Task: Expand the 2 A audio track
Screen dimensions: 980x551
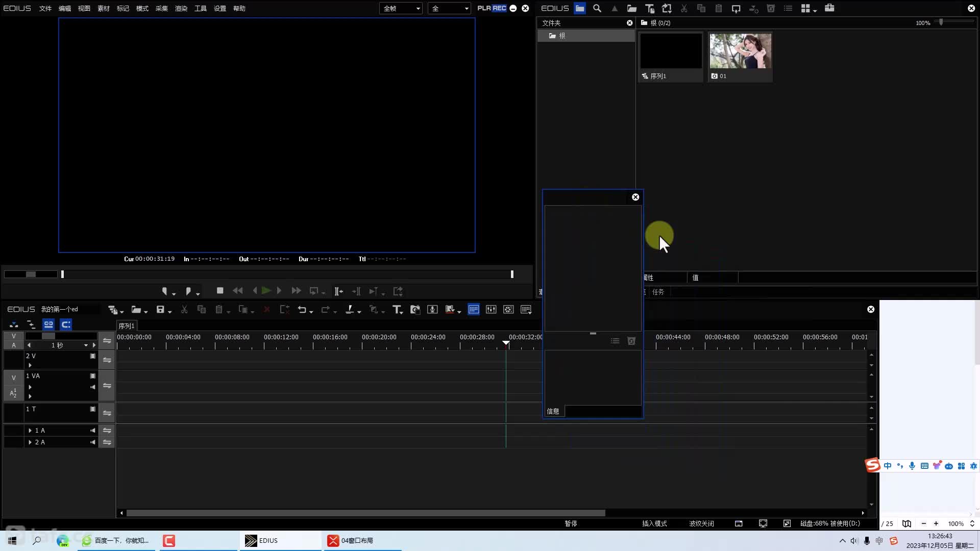Action: tap(30, 442)
